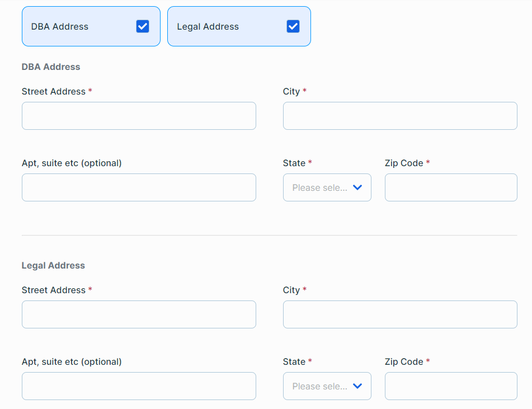This screenshot has width=532, height=409.
Task: Click the Zip Code label under Legal Address
Action: point(404,361)
